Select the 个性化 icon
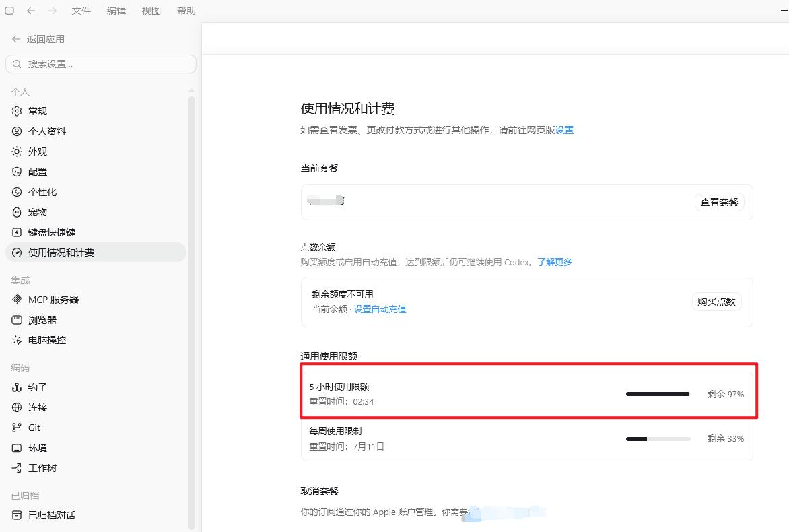The height and width of the screenshot is (532, 789). (x=17, y=192)
